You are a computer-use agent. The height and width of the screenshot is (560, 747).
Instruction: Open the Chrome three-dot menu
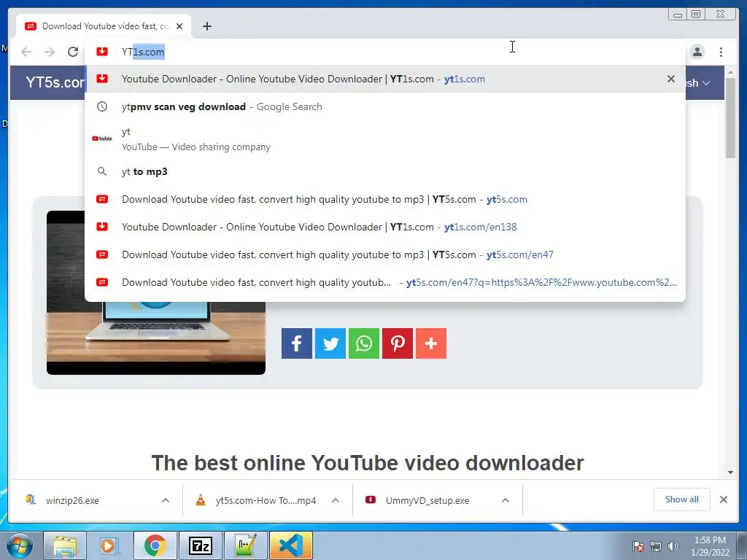[x=721, y=52]
